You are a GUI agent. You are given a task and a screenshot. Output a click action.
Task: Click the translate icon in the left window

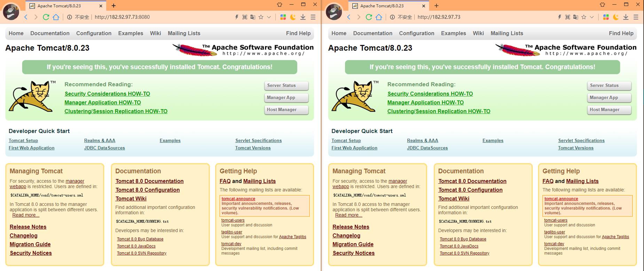253,17
